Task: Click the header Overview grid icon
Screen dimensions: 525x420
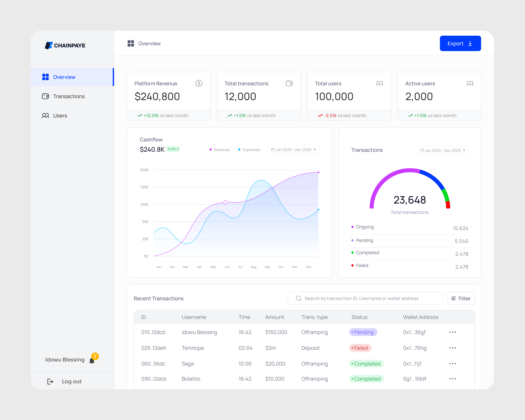Action: (x=131, y=44)
